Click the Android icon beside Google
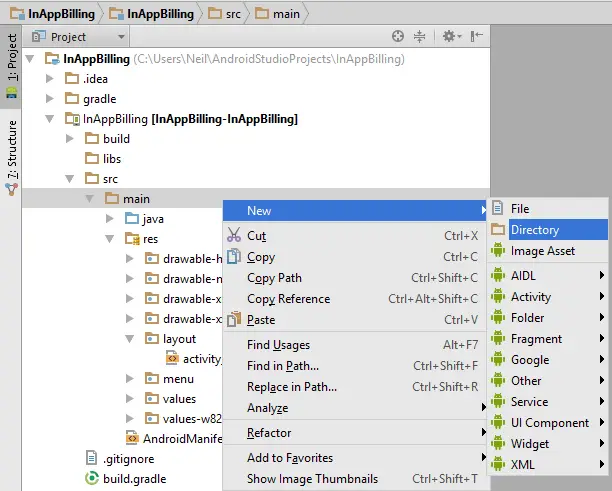The height and width of the screenshot is (491, 612). click(x=498, y=359)
